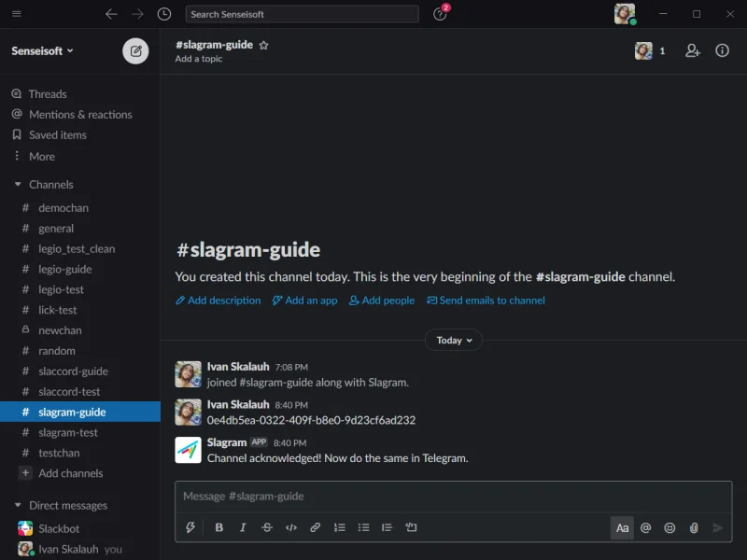View channel members avatar count
747x560 pixels.
(650, 50)
